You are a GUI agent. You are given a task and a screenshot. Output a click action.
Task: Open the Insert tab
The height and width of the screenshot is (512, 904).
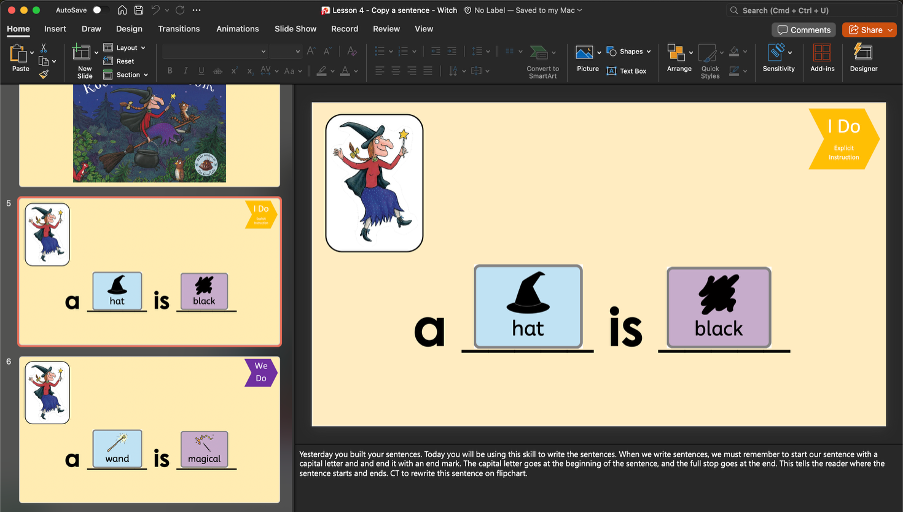tap(55, 29)
